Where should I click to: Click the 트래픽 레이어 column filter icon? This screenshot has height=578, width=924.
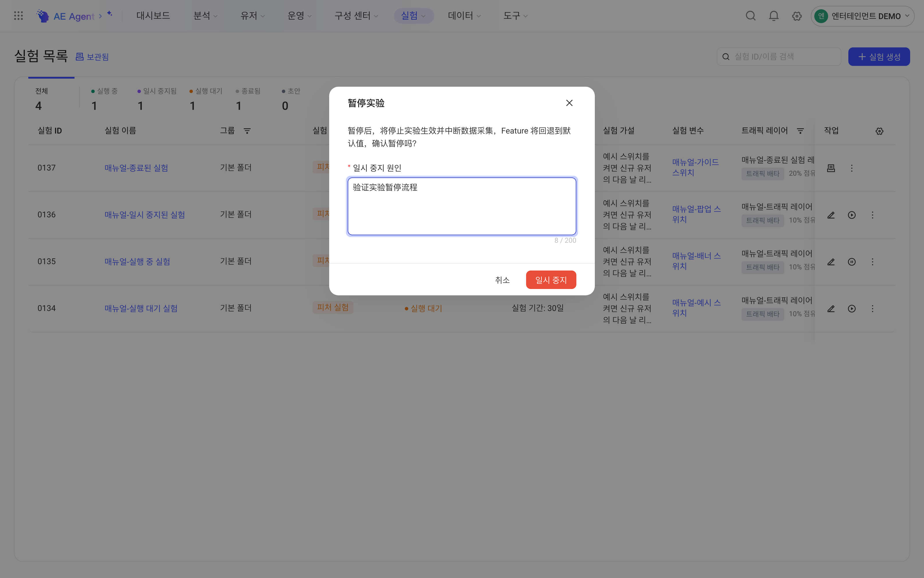(800, 131)
